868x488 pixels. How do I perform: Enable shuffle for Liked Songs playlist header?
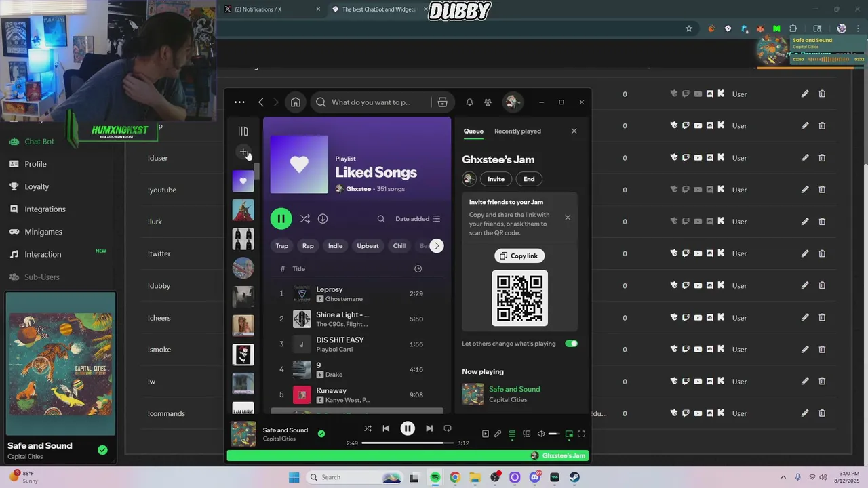[304, 219]
